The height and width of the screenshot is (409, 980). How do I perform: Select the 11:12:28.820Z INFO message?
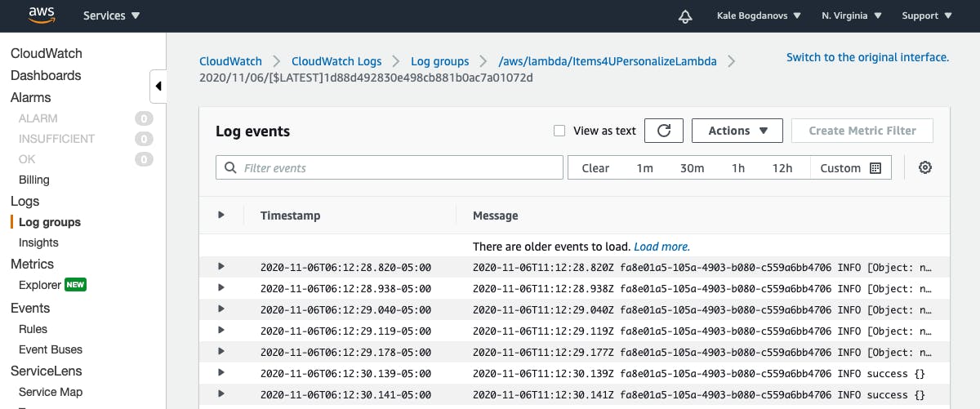tap(702, 267)
